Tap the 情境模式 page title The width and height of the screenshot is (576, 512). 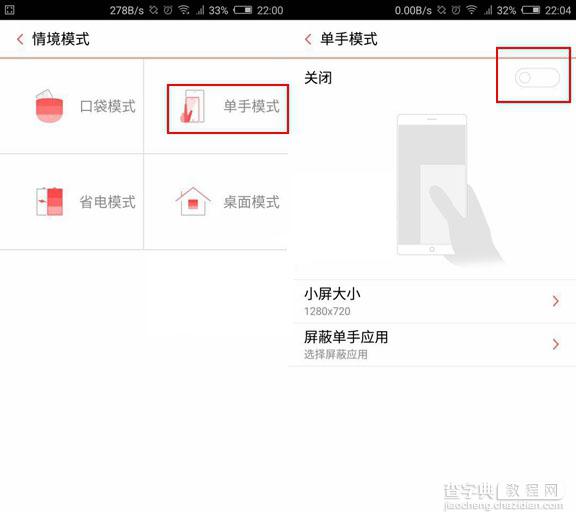tap(61, 39)
